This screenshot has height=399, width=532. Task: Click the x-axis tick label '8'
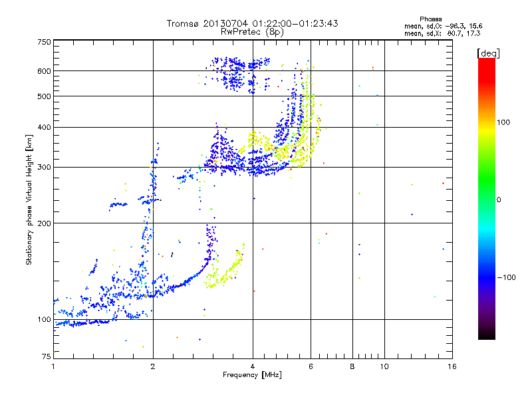[352, 366]
